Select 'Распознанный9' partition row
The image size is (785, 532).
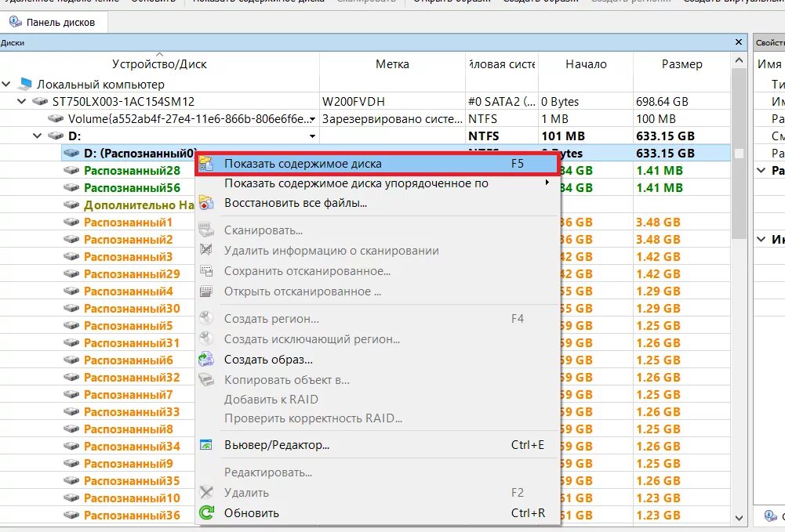pyautogui.click(x=128, y=464)
